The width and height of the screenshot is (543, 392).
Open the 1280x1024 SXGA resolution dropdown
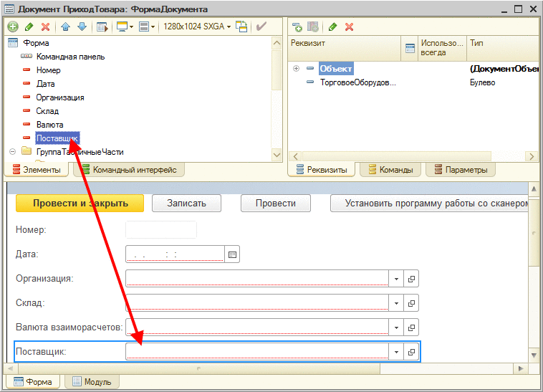pyautogui.click(x=197, y=27)
